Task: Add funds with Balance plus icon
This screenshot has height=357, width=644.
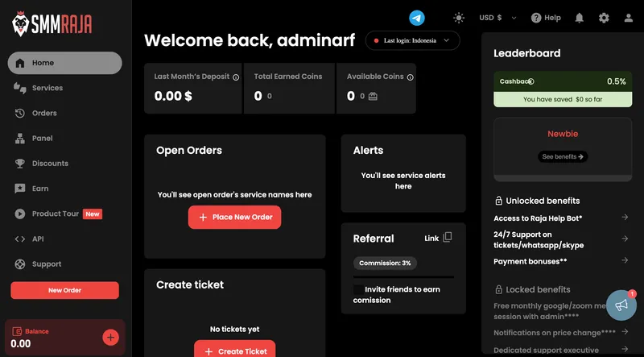Action: [x=110, y=338]
